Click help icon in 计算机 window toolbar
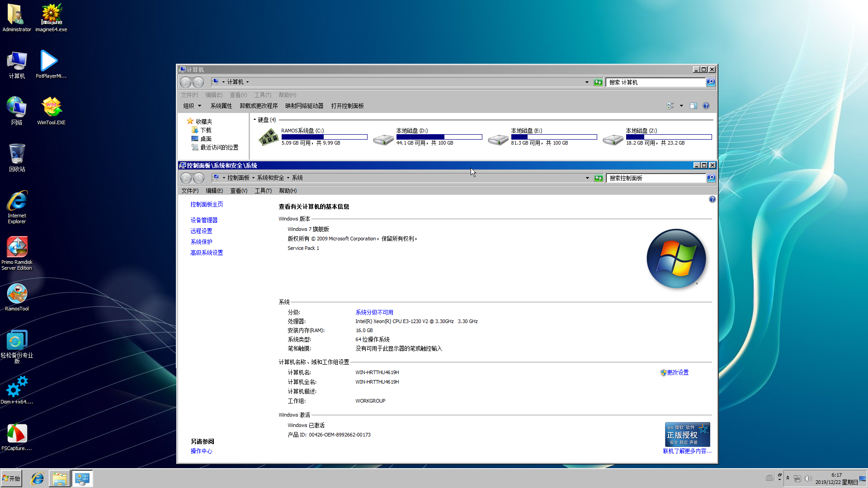The image size is (868, 488). [x=706, y=106]
